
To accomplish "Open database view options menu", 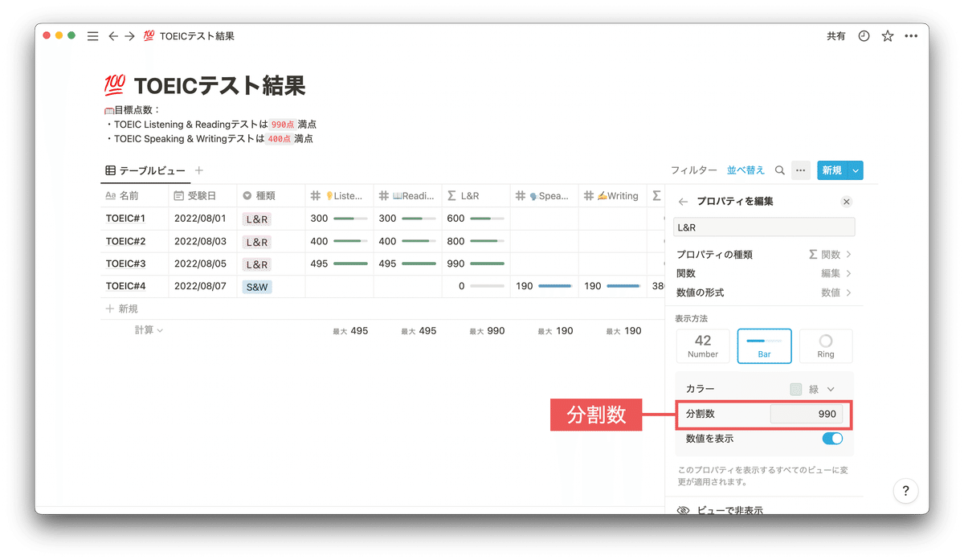I will tap(800, 170).
